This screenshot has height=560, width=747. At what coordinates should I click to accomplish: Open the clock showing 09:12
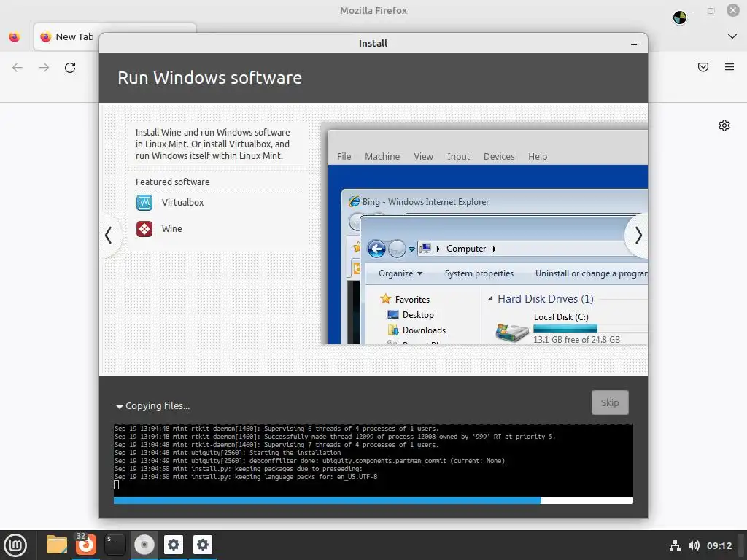coord(719,545)
